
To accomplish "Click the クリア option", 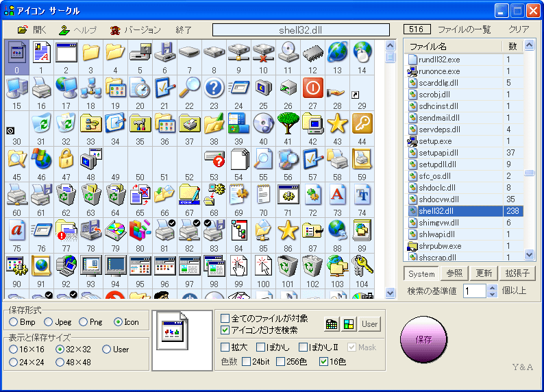I will pyautogui.click(x=519, y=29).
